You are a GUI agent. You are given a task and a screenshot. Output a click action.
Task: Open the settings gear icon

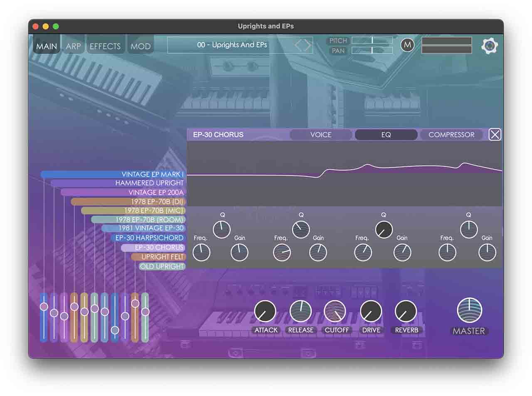[x=490, y=46]
